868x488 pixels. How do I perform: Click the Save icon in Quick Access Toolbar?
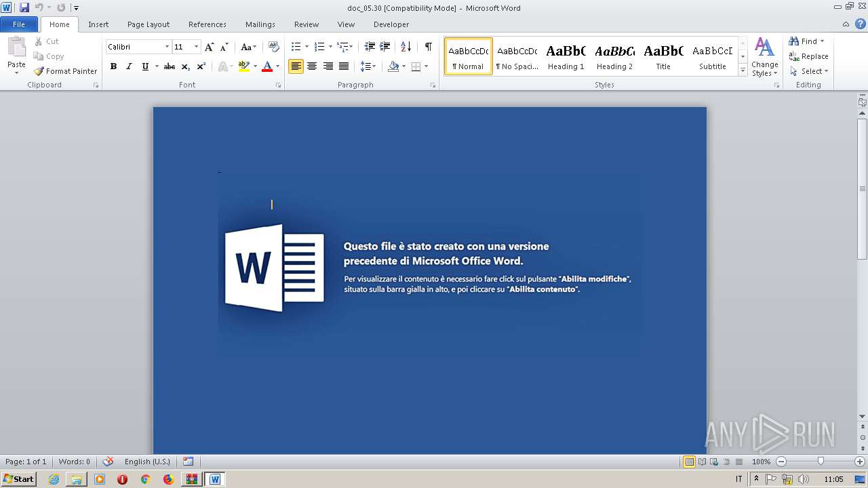[24, 7]
